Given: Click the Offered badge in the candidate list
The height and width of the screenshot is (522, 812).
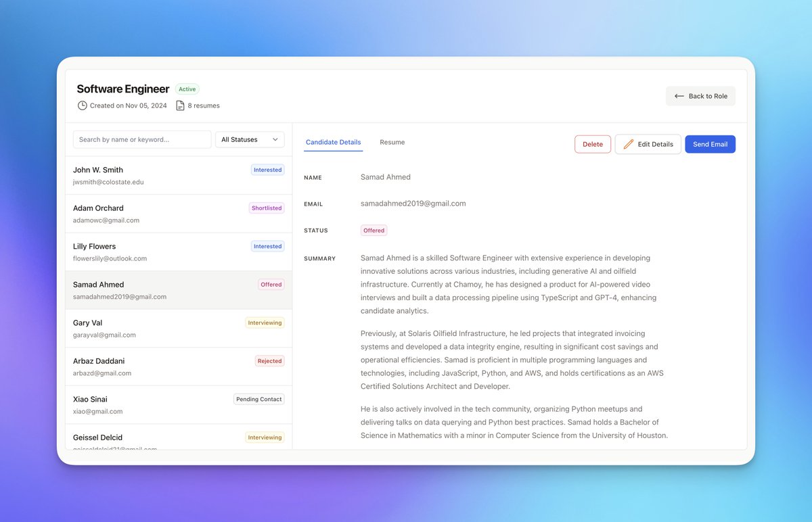Looking at the screenshot, I should coord(271,285).
